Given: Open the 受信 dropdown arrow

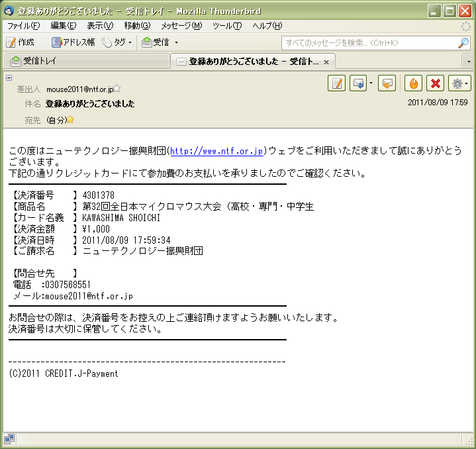Looking at the screenshot, I should [x=176, y=42].
